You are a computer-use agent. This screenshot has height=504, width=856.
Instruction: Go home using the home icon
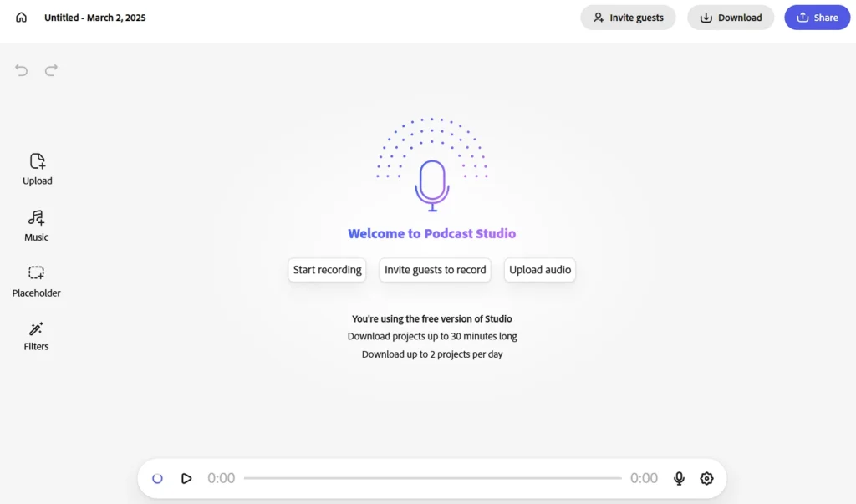[x=20, y=16]
